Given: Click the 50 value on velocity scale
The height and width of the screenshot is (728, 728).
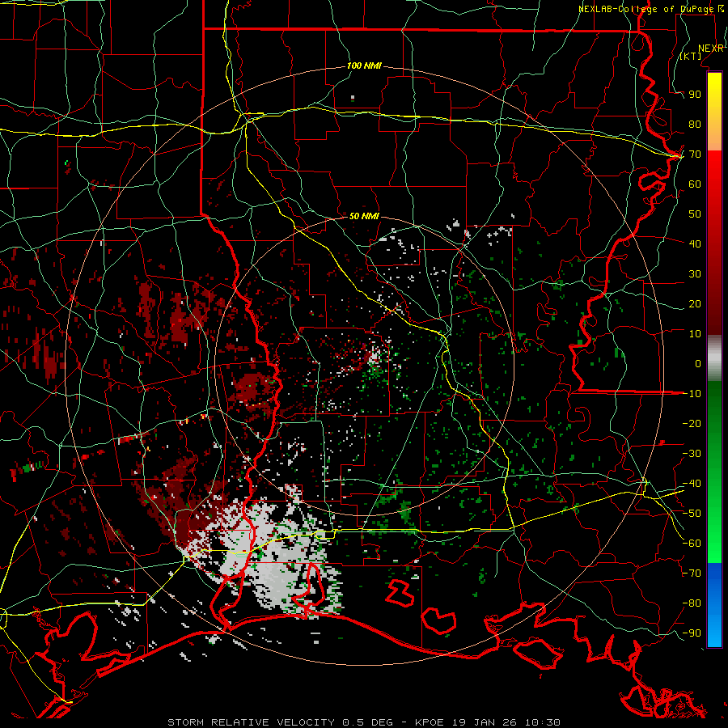Looking at the screenshot, I should click(x=695, y=214).
